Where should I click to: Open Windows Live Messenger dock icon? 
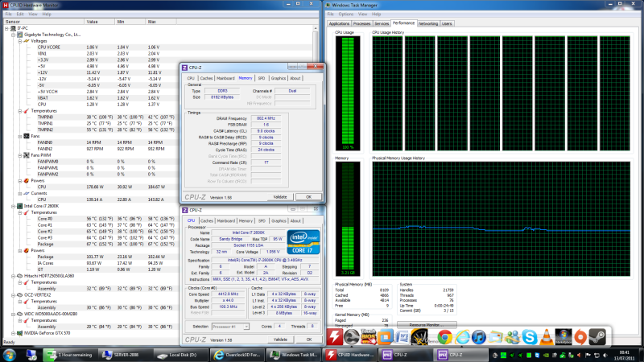click(x=513, y=337)
